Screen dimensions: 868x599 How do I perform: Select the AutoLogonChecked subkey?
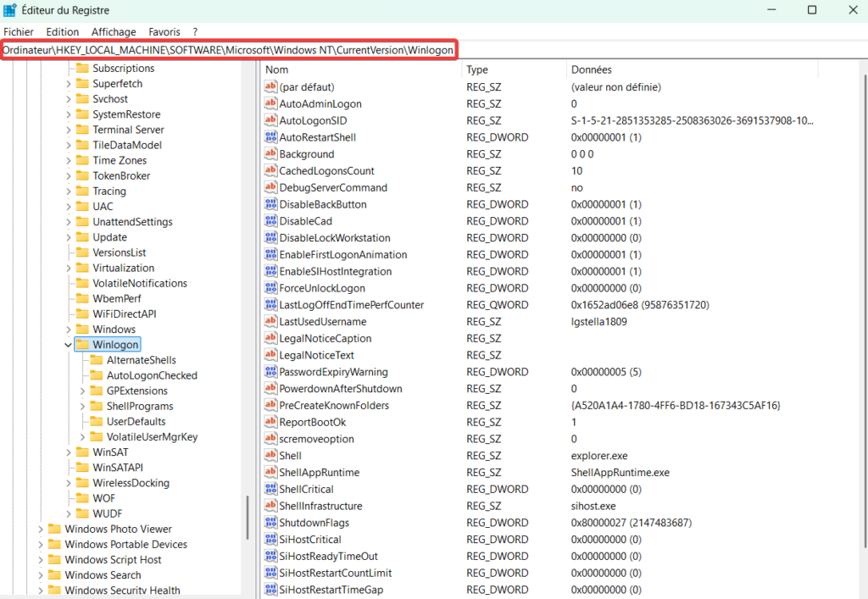[152, 375]
